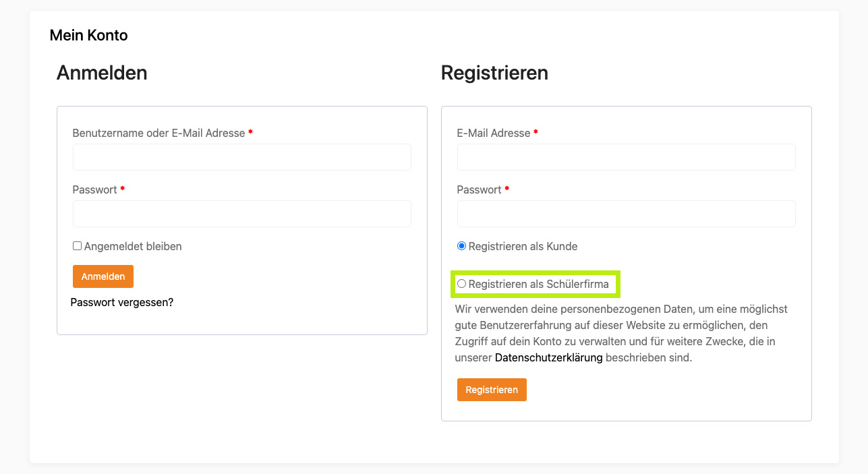Focus the registration E-Mail Adresse field
Screen dimensions: 868x474
point(626,157)
